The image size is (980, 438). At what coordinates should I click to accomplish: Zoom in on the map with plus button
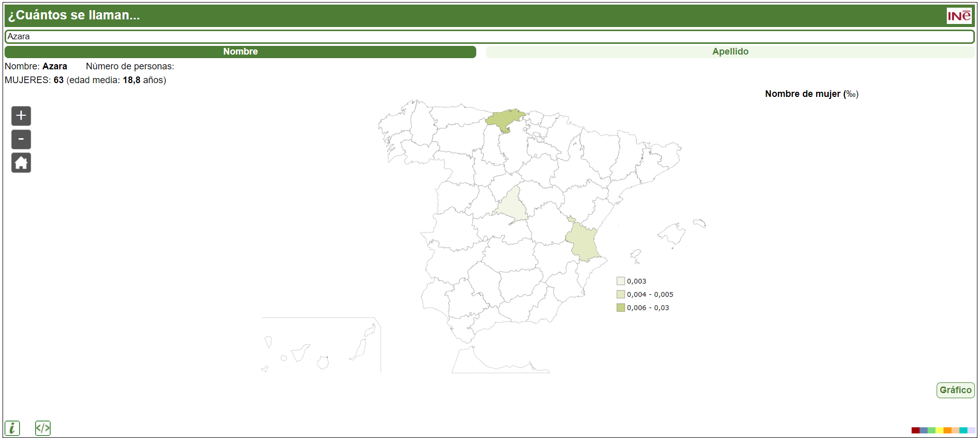coord(21,116)
